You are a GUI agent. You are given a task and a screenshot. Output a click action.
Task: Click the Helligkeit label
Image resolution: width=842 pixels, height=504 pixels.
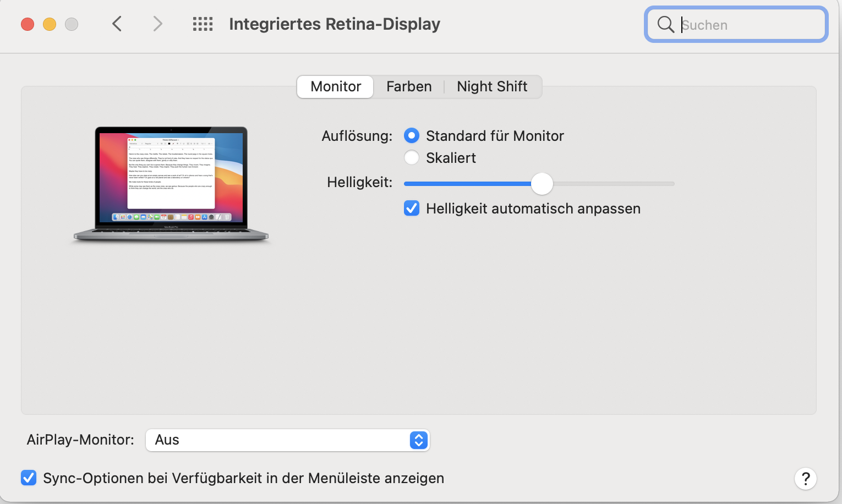(360, 182)
